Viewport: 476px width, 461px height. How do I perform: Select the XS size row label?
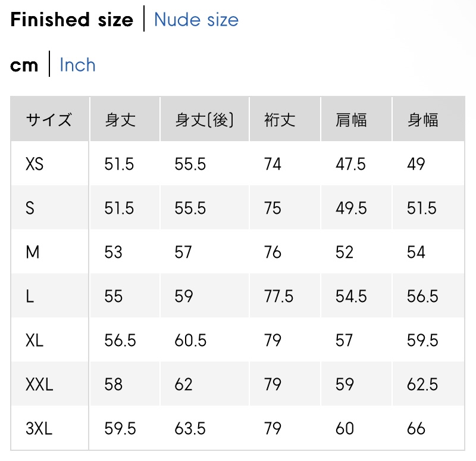pos(35,164)
